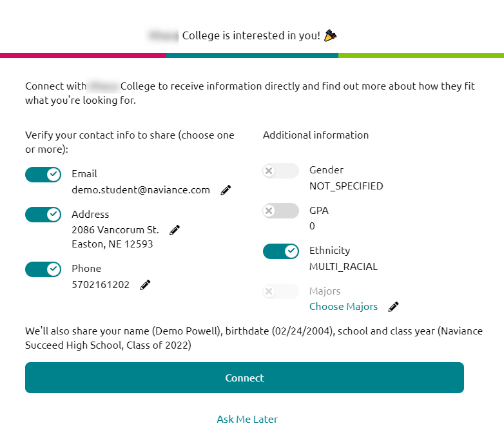504x435 pixels.
Task: Turn off Phone sharing toggle
Action: coord(43,269)
